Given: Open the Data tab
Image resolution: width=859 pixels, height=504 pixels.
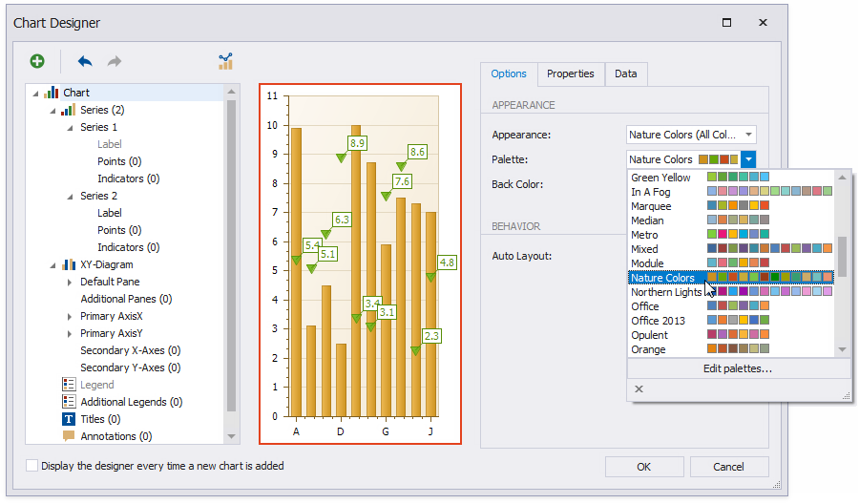Looking at the screenshot, I should [625, 73].
